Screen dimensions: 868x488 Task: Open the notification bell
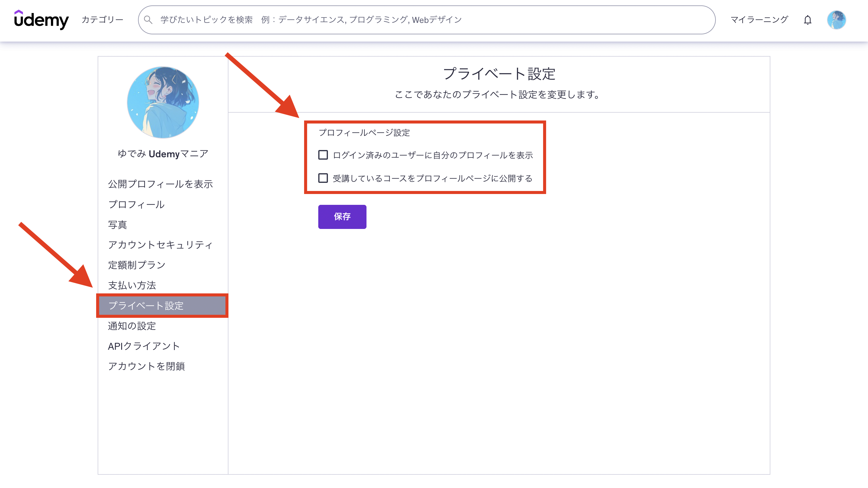coord(807,20)
